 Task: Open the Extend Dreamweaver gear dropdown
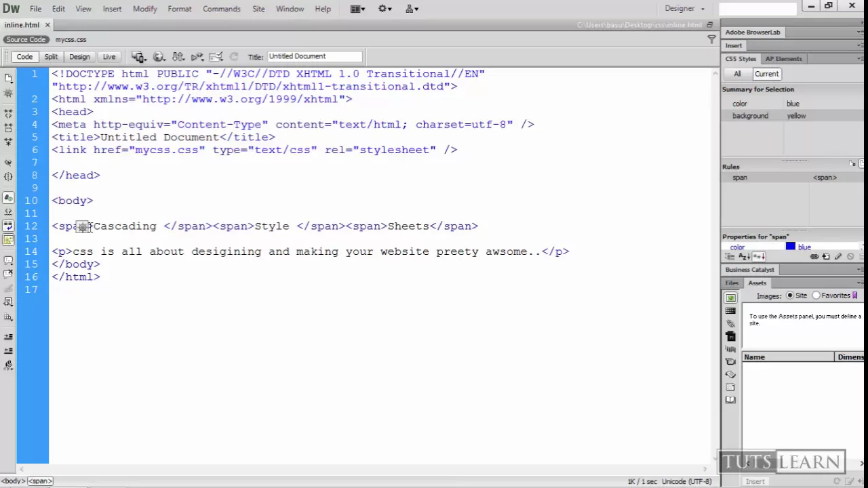pyautogui.click(x=384, y=9)
